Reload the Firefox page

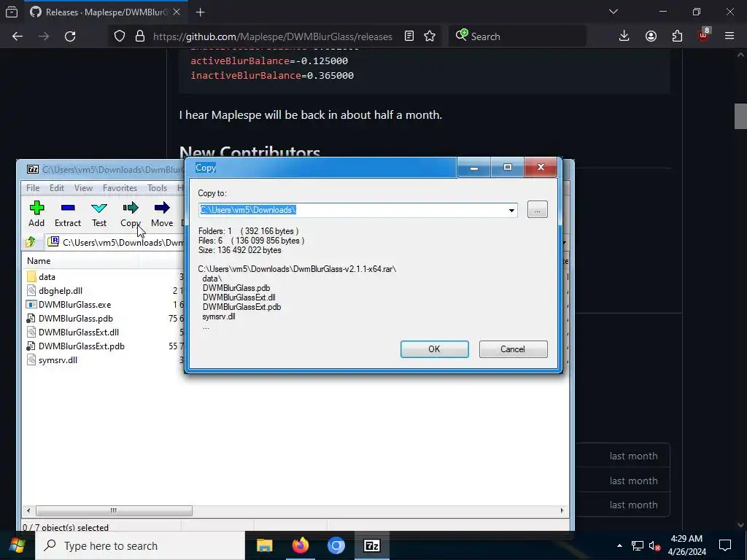70,36
